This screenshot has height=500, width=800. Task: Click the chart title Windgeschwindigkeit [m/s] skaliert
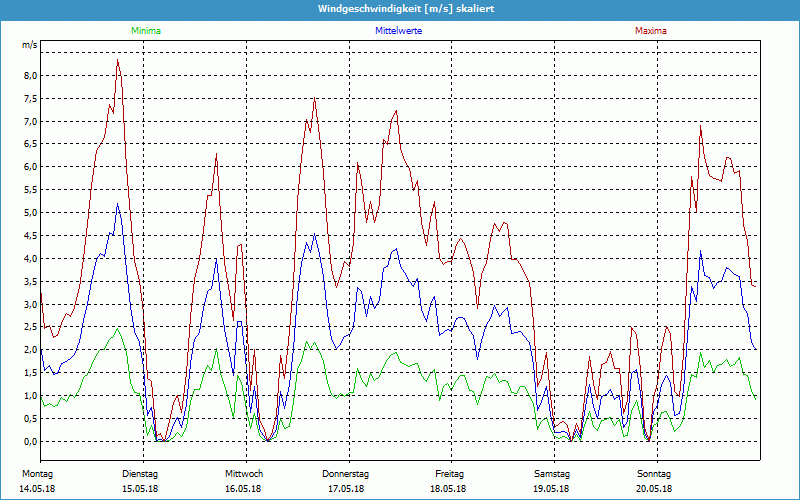point(406,9)
